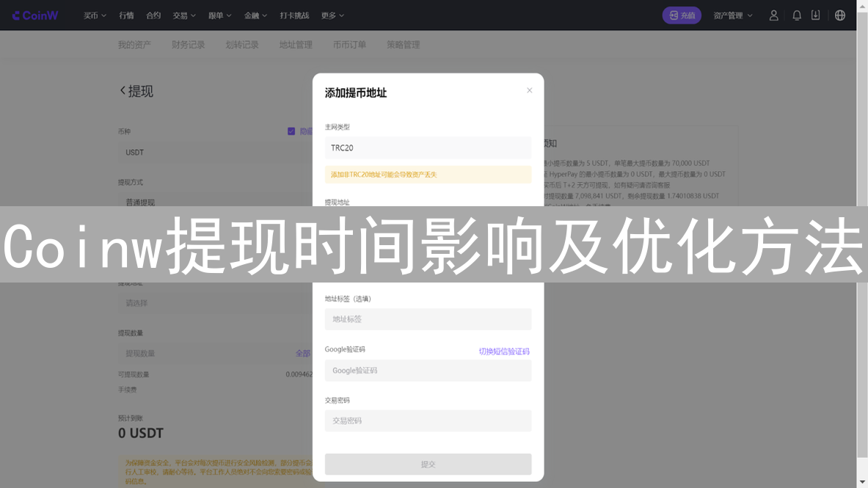
Task: Click the 全部 withdraw-all link
Action: 303,354
